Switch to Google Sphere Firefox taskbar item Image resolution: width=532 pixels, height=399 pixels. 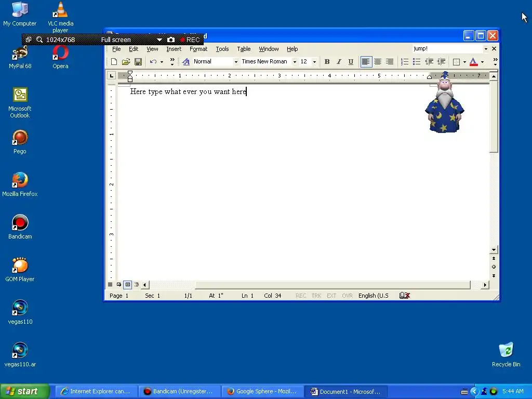(x=262, y=392)
